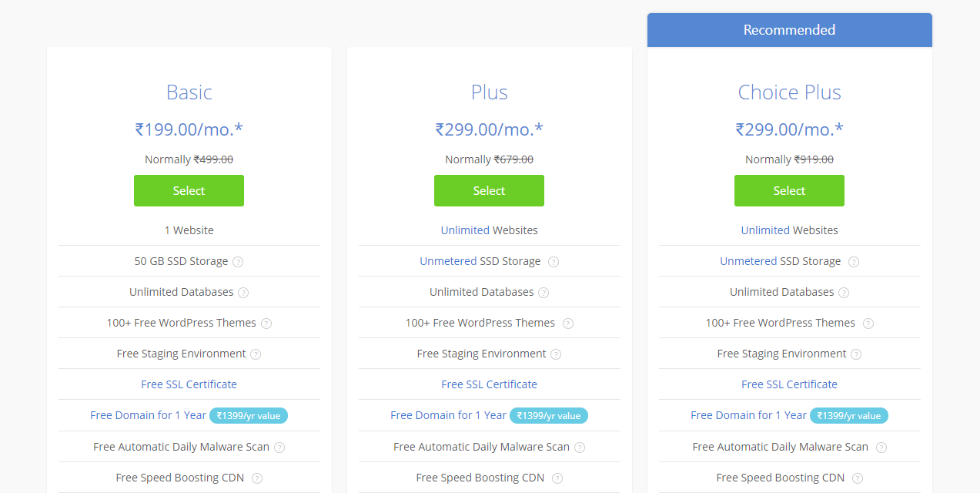Click Free Speed Boosting CDN text in Plus
This screenshot has width=980, height=493.
pyautogui.click(x=480, y=478)
